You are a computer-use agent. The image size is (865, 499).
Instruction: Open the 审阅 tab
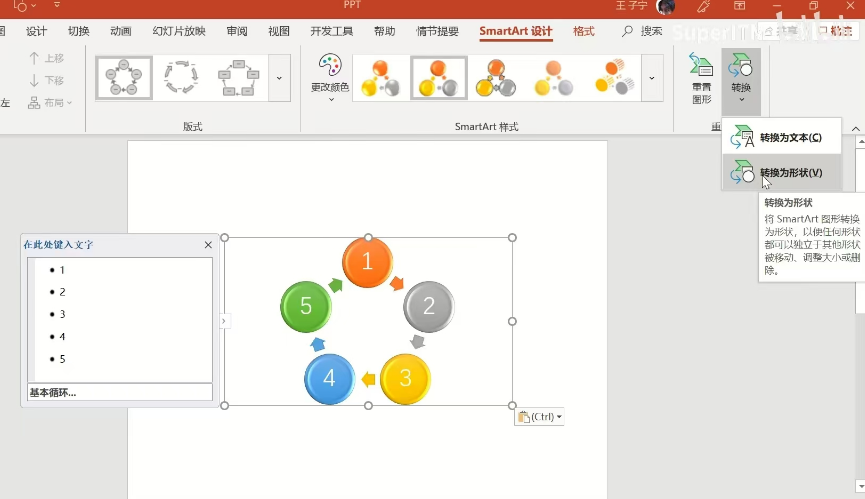click(x=237, y=31)
